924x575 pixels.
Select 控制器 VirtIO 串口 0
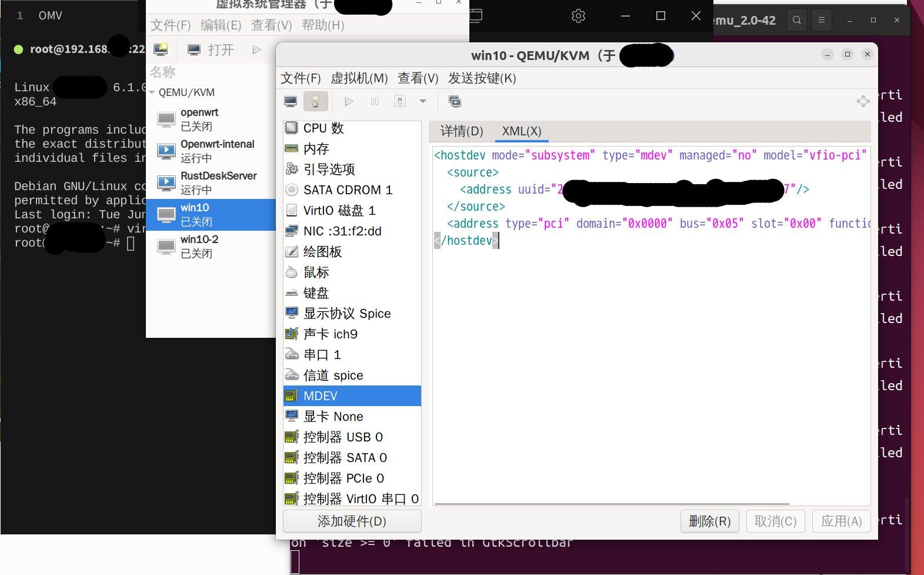pos(352,498)
